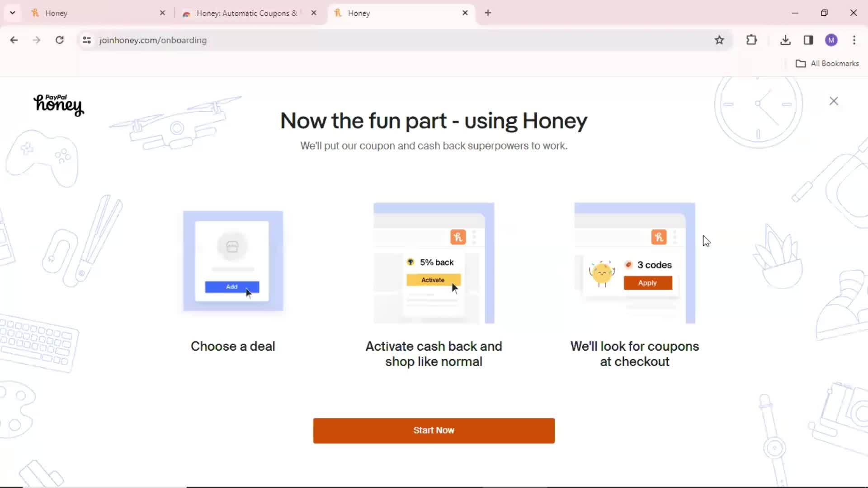
Task: Click the coupons at checkout illustration
Action: click(635, 263)
